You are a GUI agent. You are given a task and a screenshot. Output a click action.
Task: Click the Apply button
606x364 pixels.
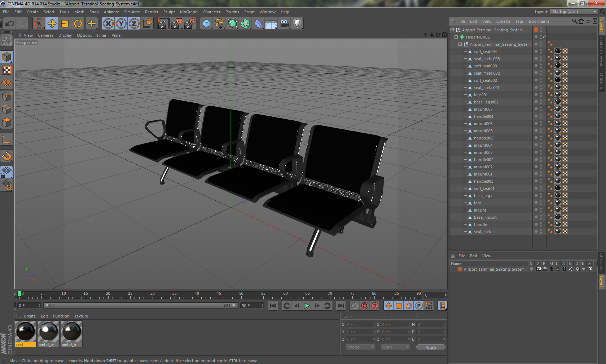tap(431, 347)
